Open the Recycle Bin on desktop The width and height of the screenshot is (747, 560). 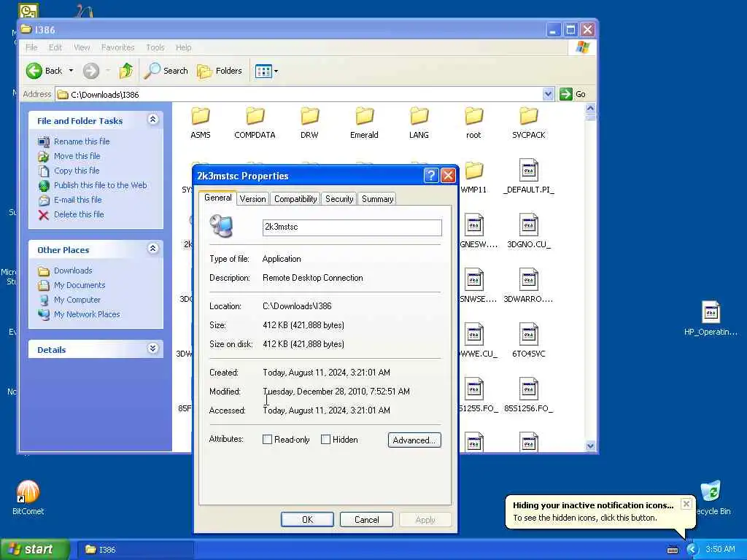click(711, 491)
